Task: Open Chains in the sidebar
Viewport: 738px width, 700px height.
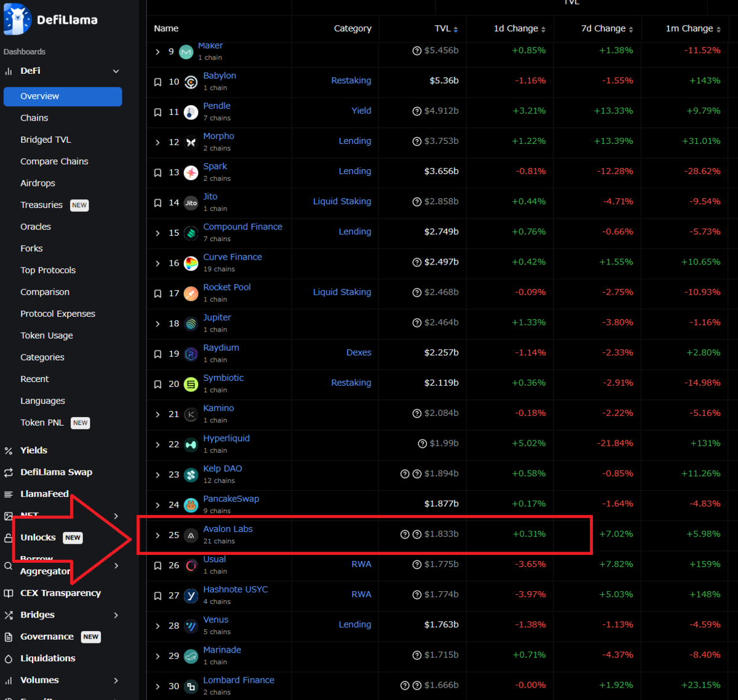Action: [x=34, y=118]
